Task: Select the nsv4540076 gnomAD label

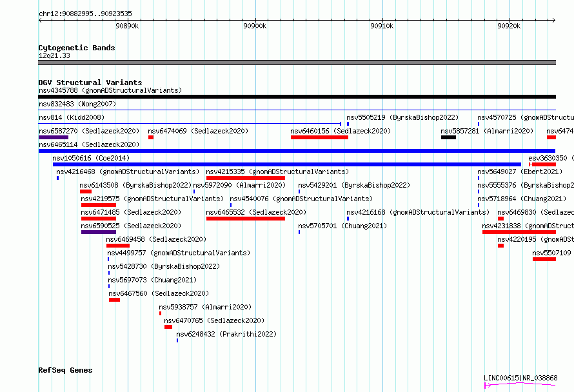Action: point(301,199)
